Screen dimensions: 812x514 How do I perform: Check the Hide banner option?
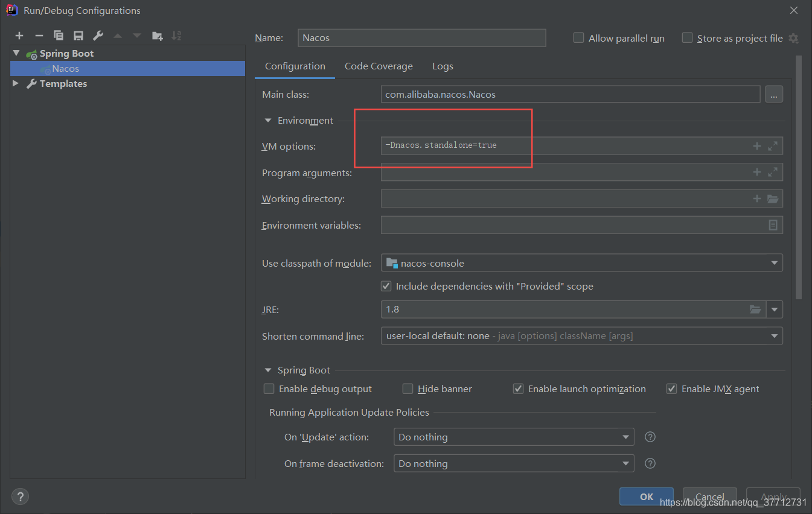(408, 389)
